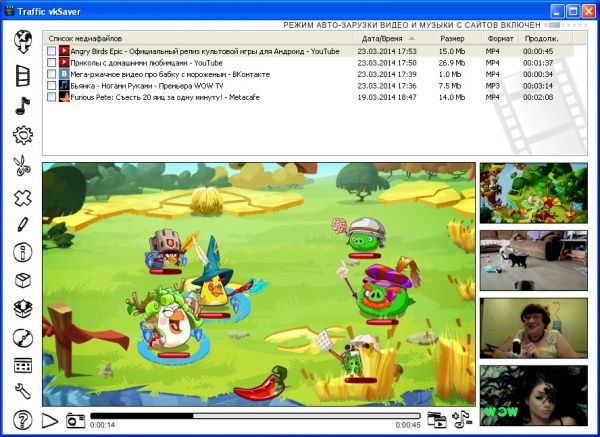
Task: Click the video convert icon beside the seek bar
Action: (x=437, y=420)
